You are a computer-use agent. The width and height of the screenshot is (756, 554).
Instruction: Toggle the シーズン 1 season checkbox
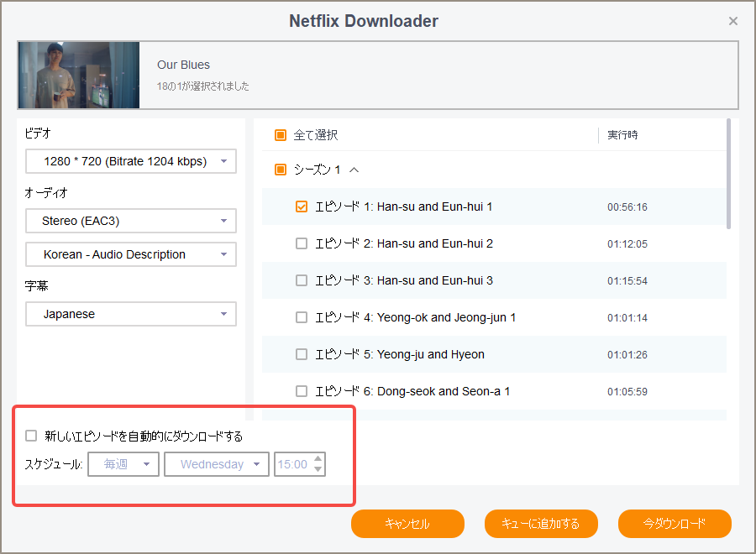point(280,170)
